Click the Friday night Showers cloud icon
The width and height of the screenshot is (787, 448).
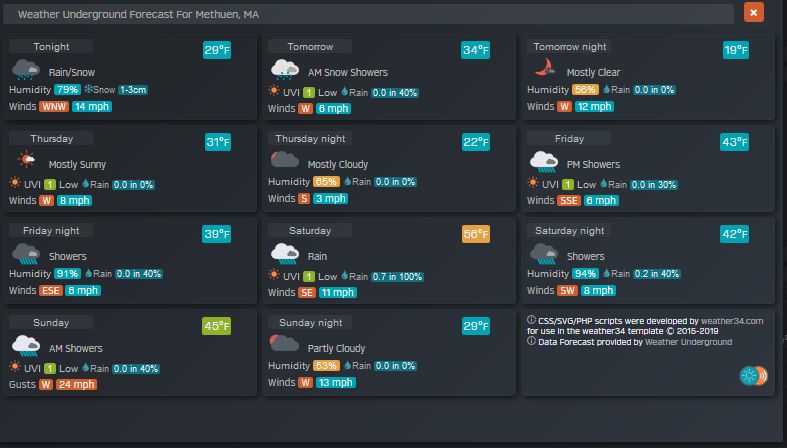click(26, 254)
